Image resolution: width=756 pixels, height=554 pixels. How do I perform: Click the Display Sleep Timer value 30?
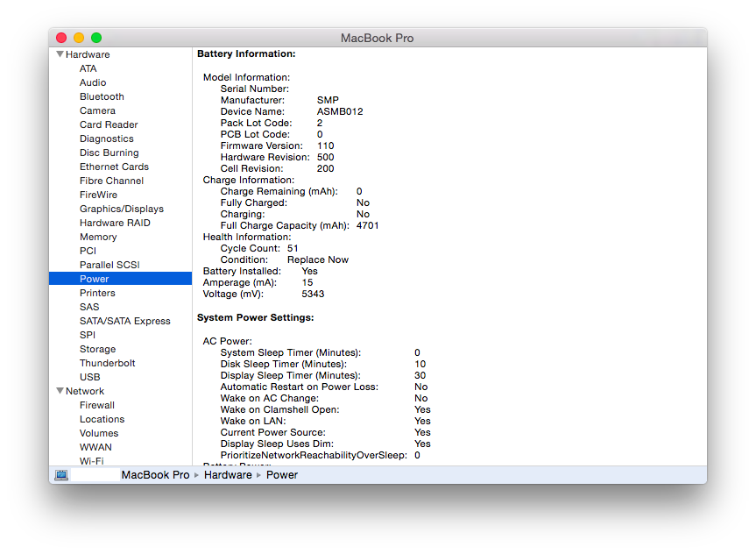tap(420, 375)
